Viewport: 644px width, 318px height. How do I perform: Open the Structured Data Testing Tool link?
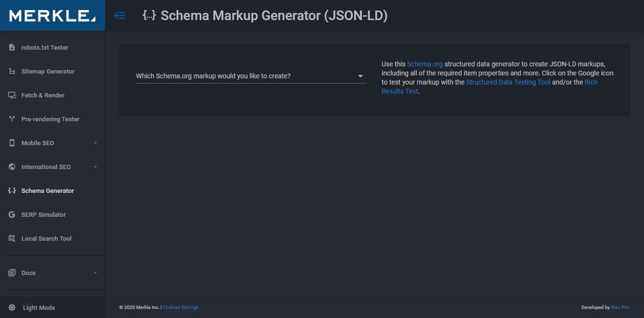pos(508,82)
